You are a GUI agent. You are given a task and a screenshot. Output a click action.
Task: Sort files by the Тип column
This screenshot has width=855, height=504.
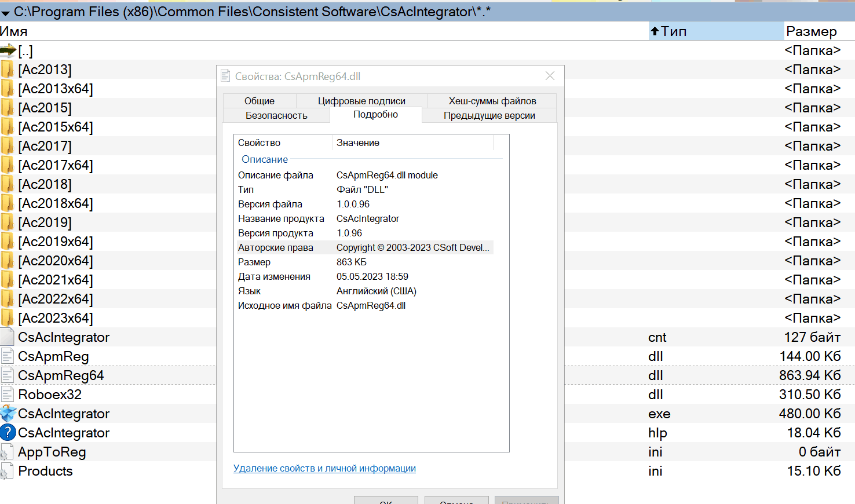(x=673, y=31)
